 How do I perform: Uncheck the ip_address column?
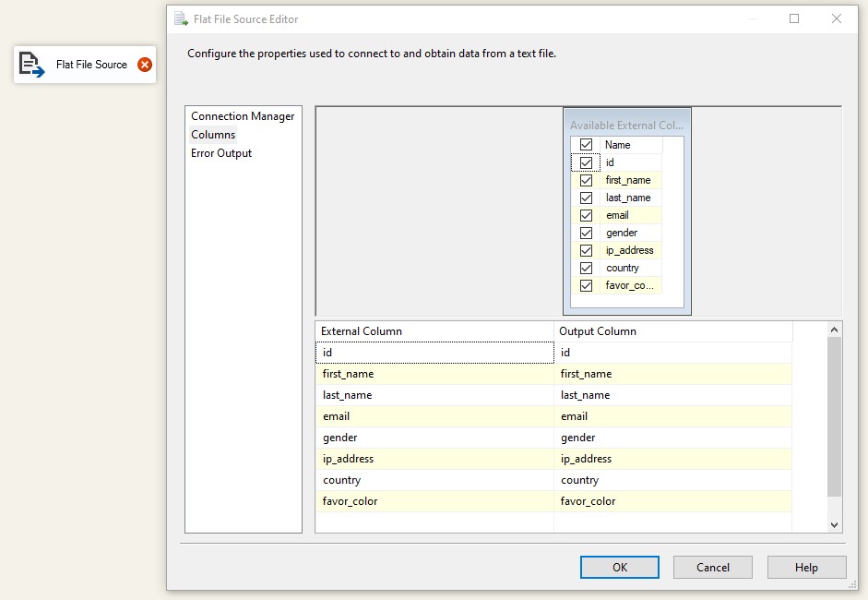pos(587,250)
